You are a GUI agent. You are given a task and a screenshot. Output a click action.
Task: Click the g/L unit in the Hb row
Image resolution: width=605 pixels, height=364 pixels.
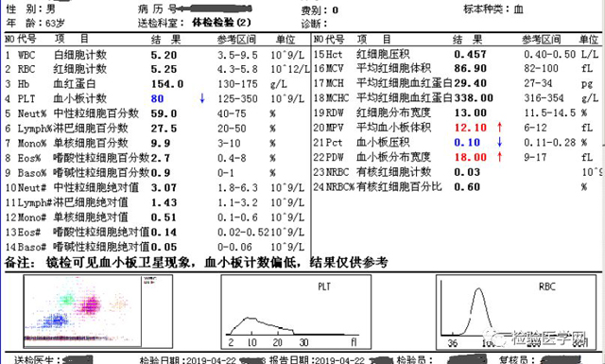click(280, 84)
